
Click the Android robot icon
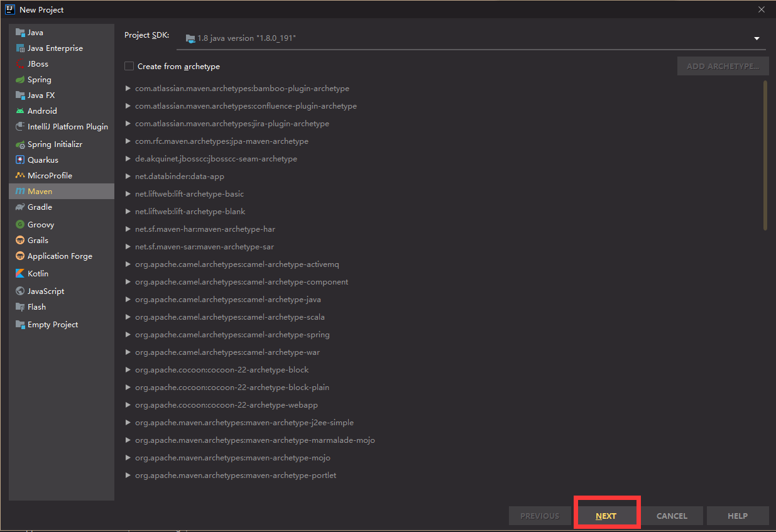20,111
